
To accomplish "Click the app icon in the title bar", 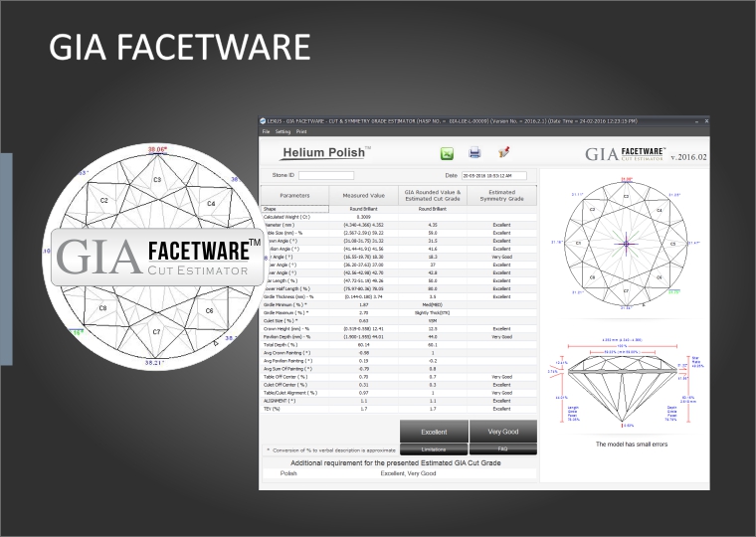I will (x=263, y=121).
